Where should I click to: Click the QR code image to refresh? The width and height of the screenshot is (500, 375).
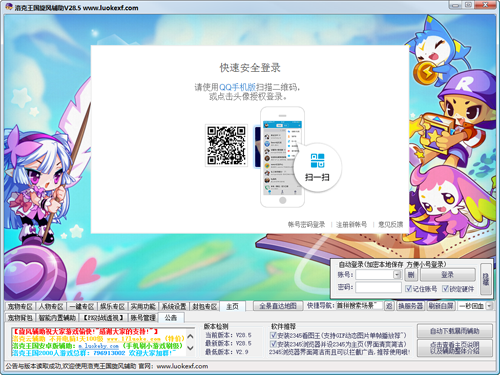pos(226,145)
